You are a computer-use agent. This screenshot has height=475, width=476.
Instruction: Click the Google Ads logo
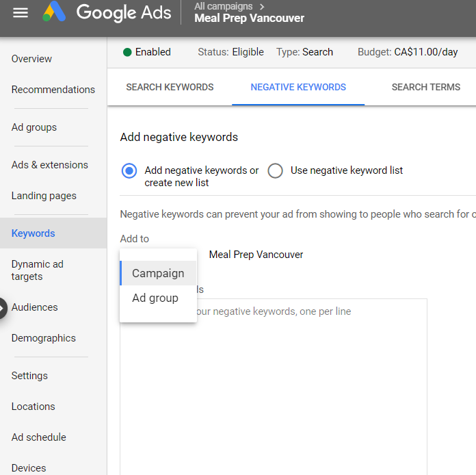coord(106,12)
